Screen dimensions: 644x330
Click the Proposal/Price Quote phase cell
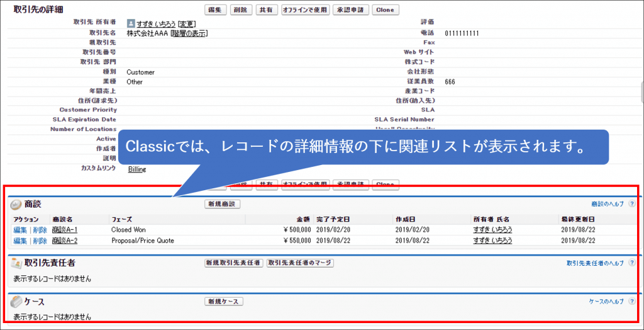tap(143, 241)
